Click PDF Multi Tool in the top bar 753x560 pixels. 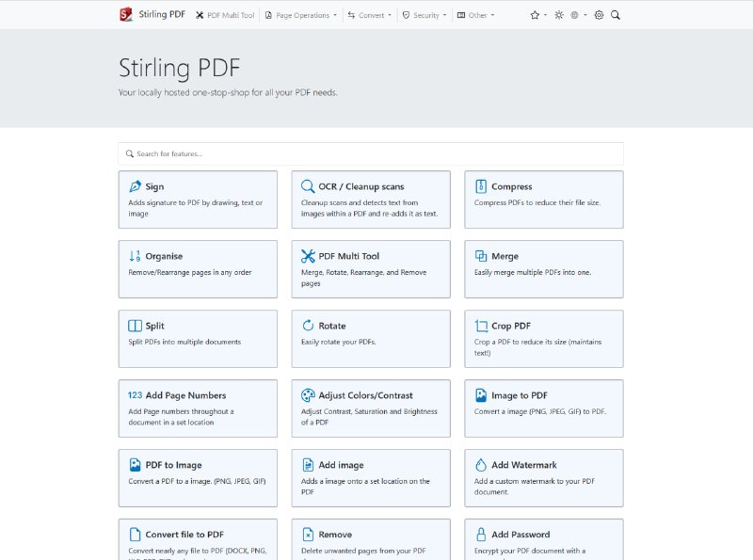(x=225, y=14)
